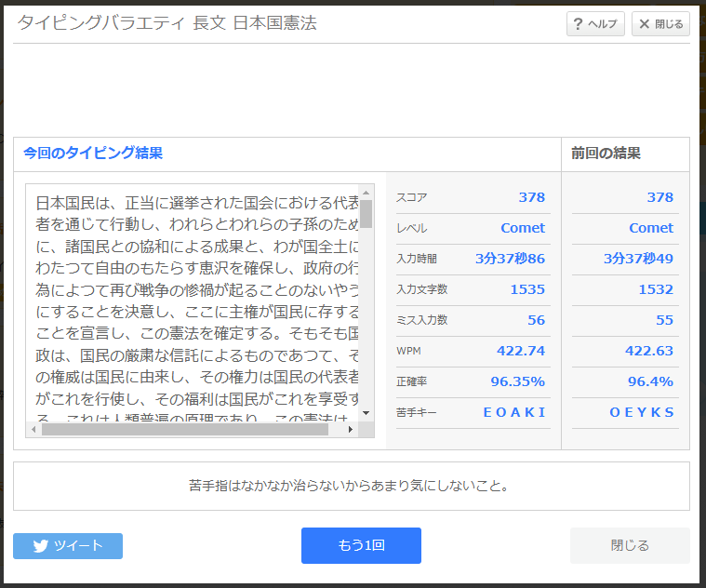Click the 苦手キー result E O A K I
Screen dimensions: 706x588
pos(514,412)
